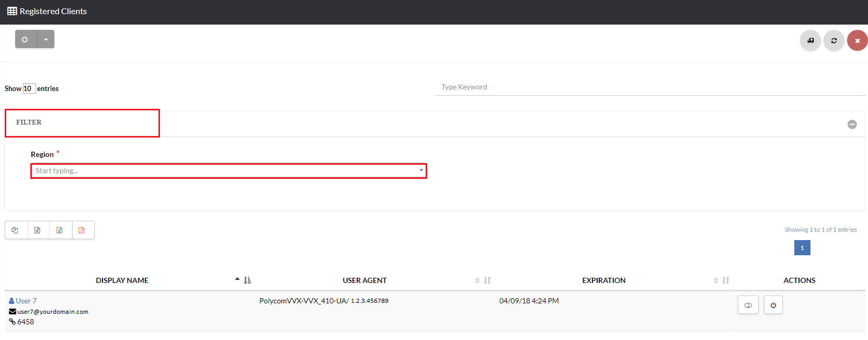Click the toggle icon button in Actions
This screenshot has width=868, height=340.
[x=748, y=305]
